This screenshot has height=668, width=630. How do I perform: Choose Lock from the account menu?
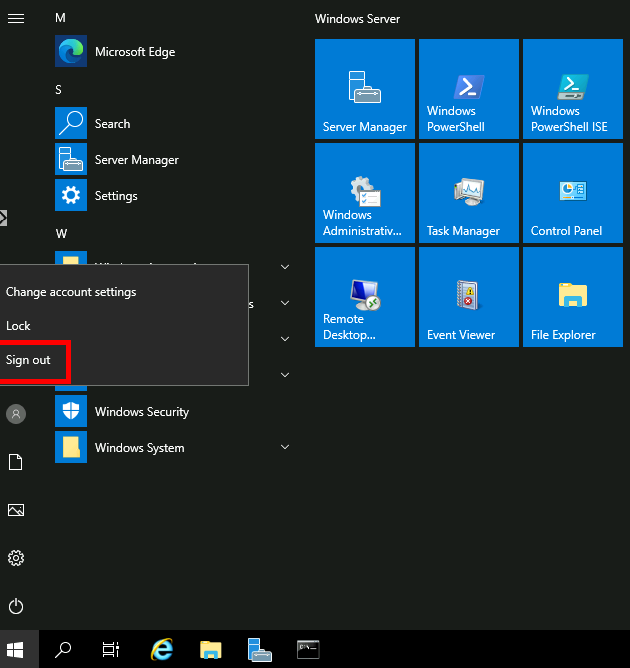tap(124, 326)
